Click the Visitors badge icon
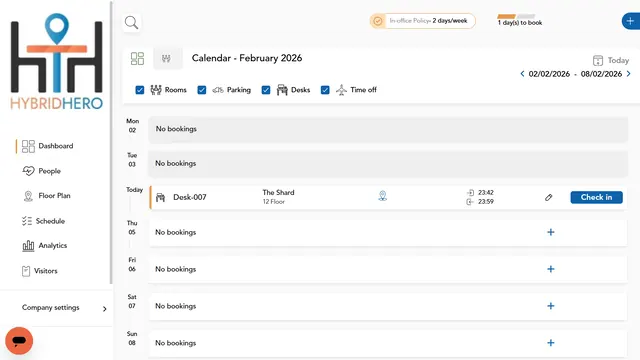This screenshot has width=640, height=360. click(26, 271)
